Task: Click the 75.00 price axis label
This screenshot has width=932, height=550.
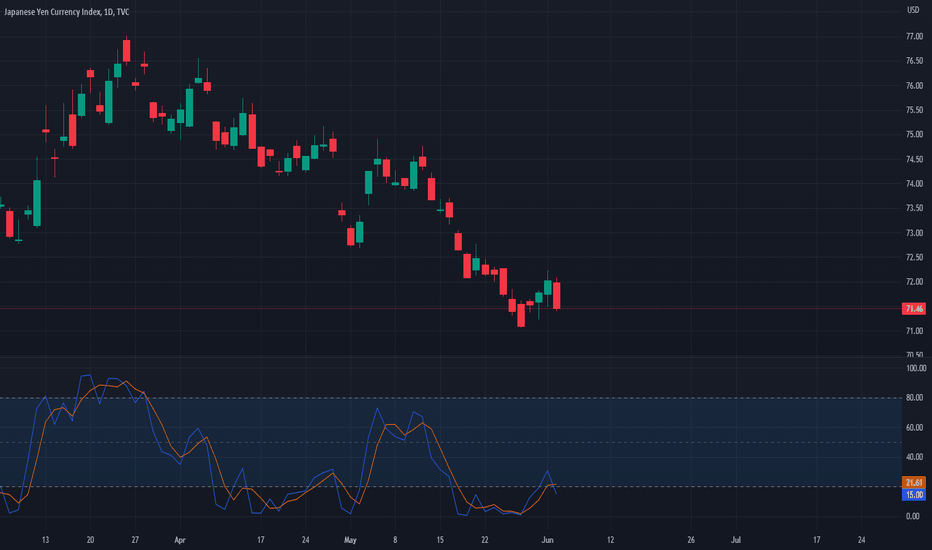Action: [x=914, y=134]
